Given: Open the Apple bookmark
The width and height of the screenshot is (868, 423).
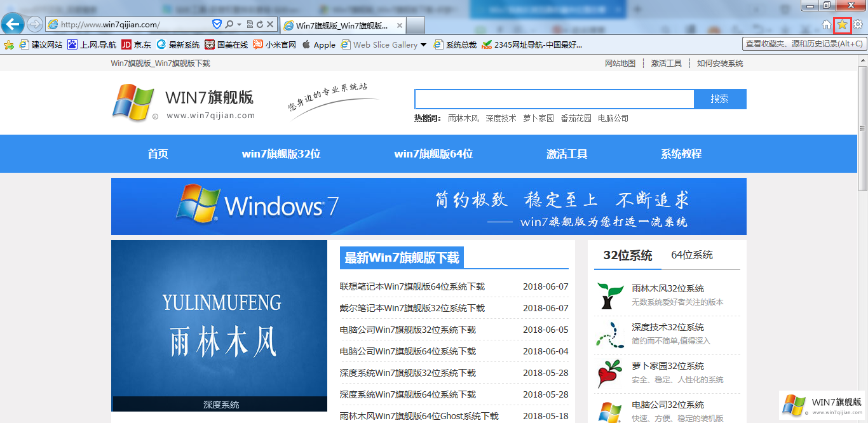Looking at the screenshot, I should click(318, 44).
